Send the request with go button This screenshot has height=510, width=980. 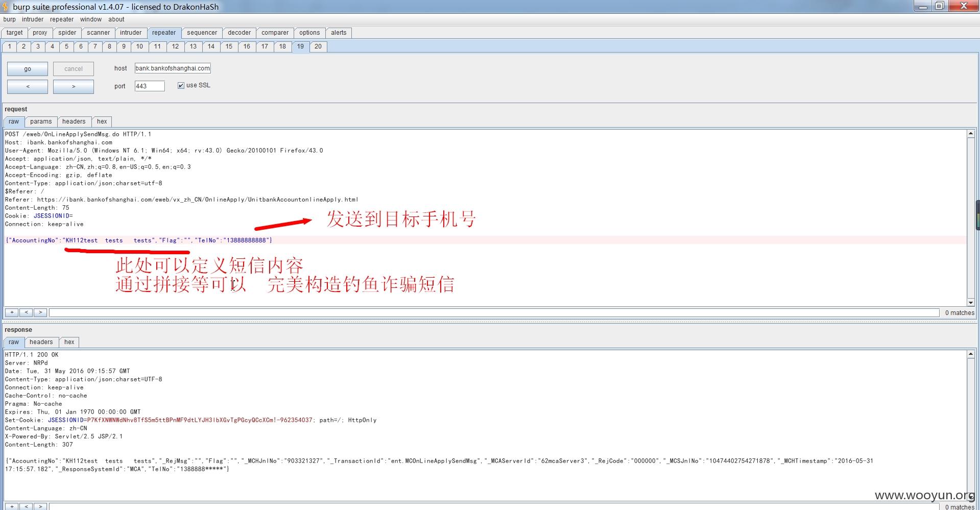(28, 69)
